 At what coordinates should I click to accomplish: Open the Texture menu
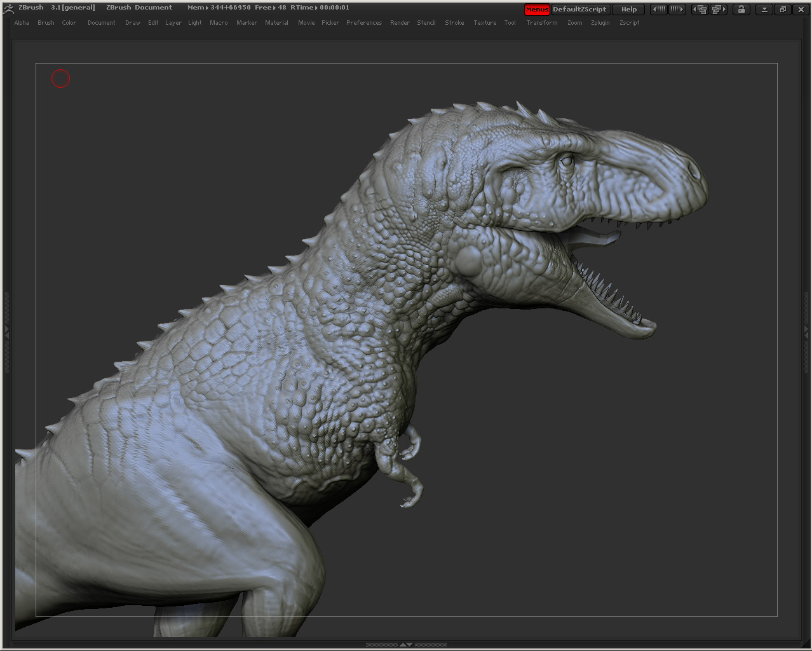coord(485,23)
